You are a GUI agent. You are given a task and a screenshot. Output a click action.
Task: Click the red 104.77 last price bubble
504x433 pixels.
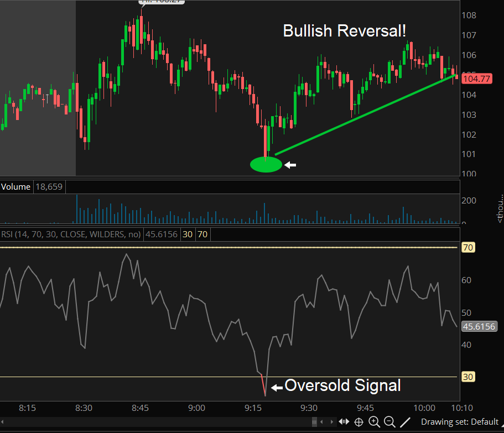pos(477,79)
